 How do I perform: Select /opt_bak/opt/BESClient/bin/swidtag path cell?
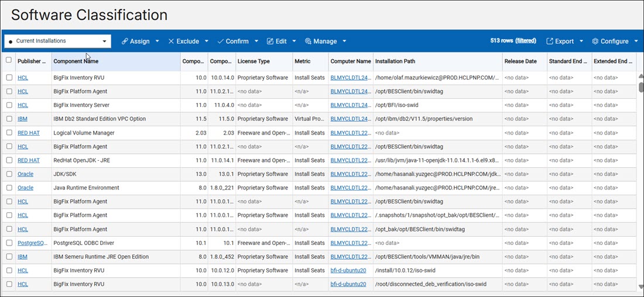click(438, 229)
